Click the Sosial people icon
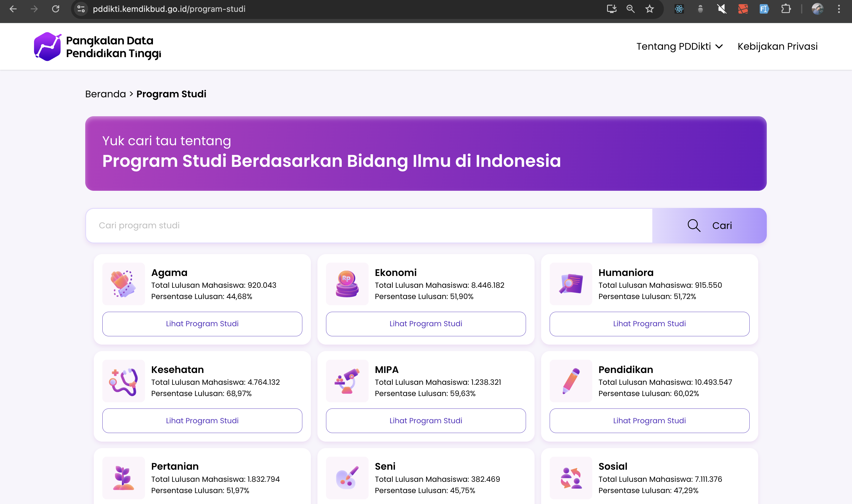The width and height of the screenshot is (852, 504). (571, 478)
